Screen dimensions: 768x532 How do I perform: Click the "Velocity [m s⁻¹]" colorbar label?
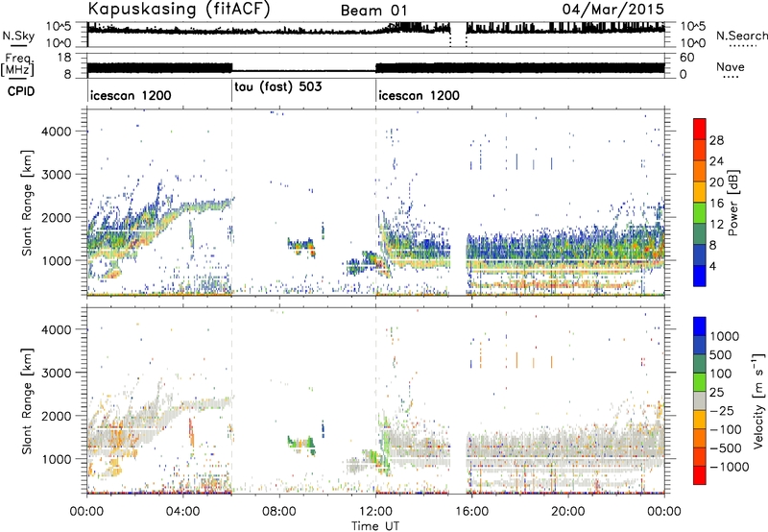(758, 400)
